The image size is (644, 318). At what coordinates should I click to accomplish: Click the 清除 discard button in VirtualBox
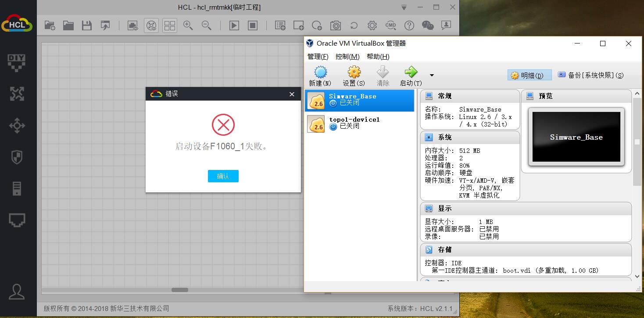(383, 76)
